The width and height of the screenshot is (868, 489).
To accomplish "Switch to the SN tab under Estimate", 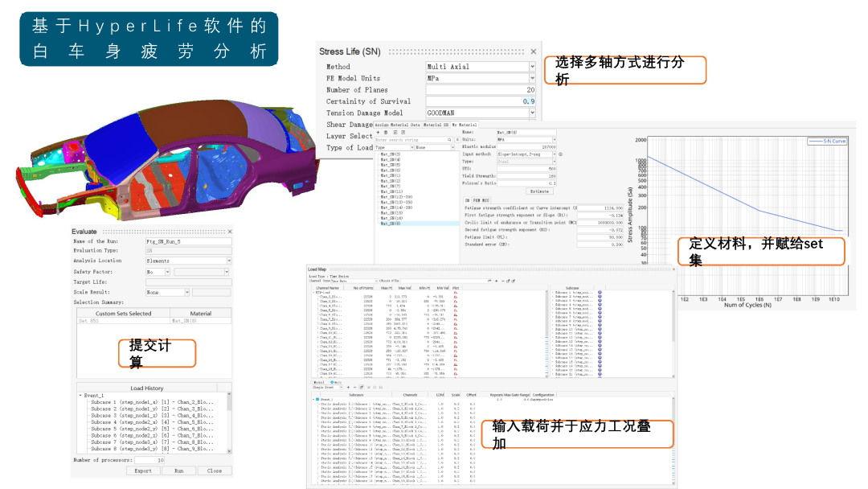I will point(467,200).
